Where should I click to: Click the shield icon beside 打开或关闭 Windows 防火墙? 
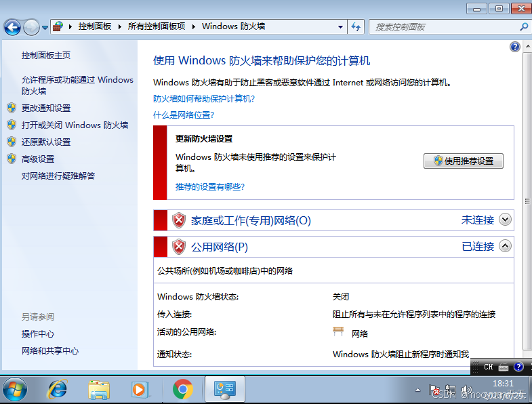point(12,125)
